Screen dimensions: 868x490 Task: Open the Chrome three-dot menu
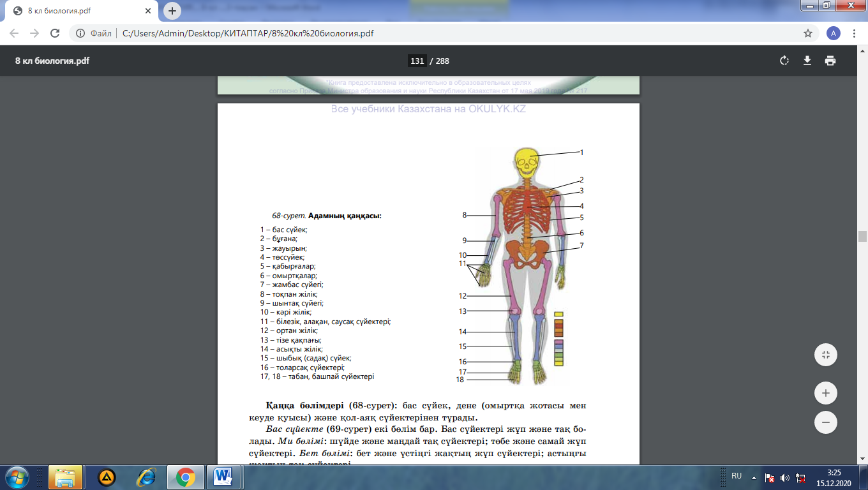(855, 33)
